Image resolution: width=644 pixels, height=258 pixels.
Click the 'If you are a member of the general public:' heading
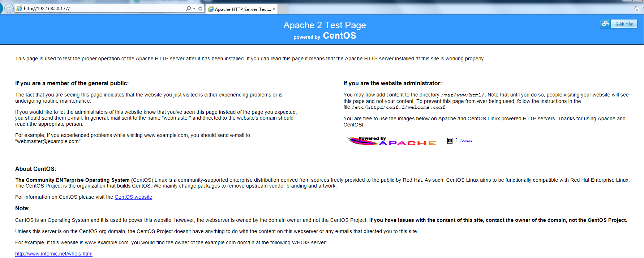tap(72, 83)
